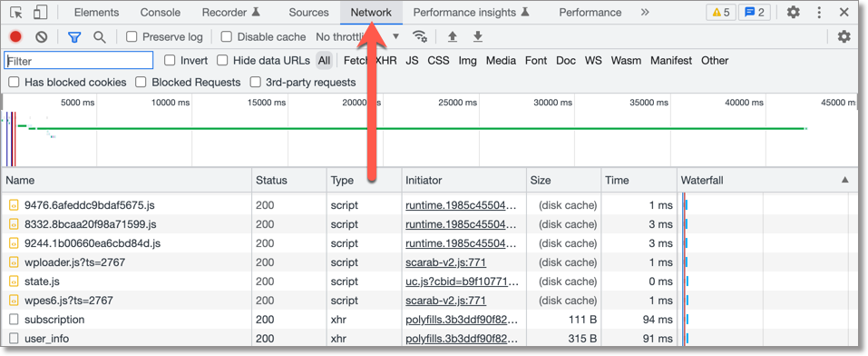This screenshot has height=356, width=868.
Task: Open the Recorder tab
Action: 230,12
